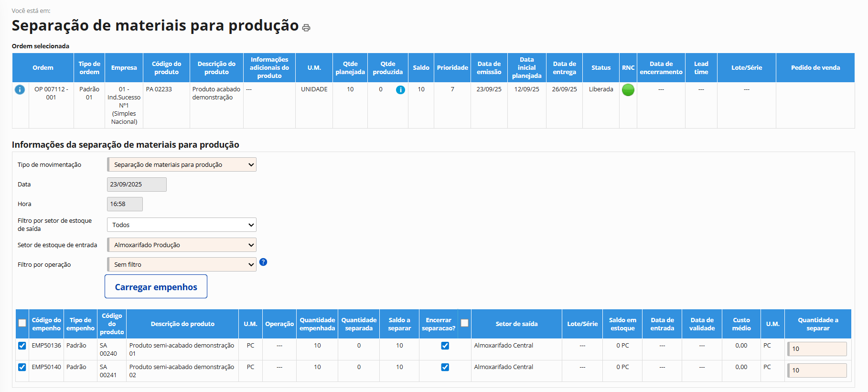The image size is (868, 392).
Task: Toggle the header checkbox beside Encerrar separacao
Action: tap(464, 323)
